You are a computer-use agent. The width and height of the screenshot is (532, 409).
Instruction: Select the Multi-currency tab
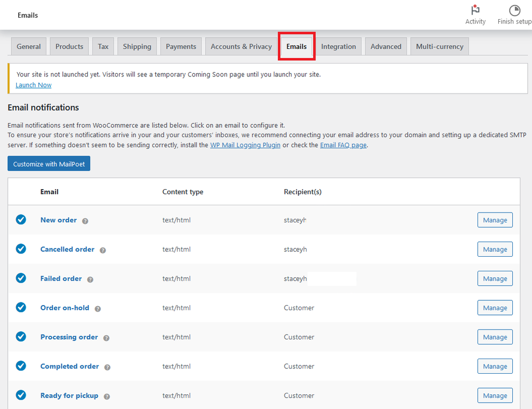click(440, 46)
